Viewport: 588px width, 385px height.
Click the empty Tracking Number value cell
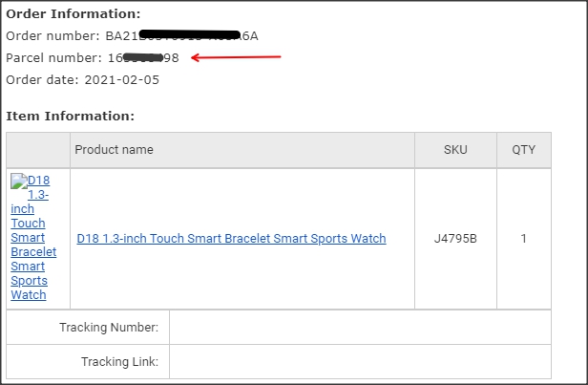360,328
